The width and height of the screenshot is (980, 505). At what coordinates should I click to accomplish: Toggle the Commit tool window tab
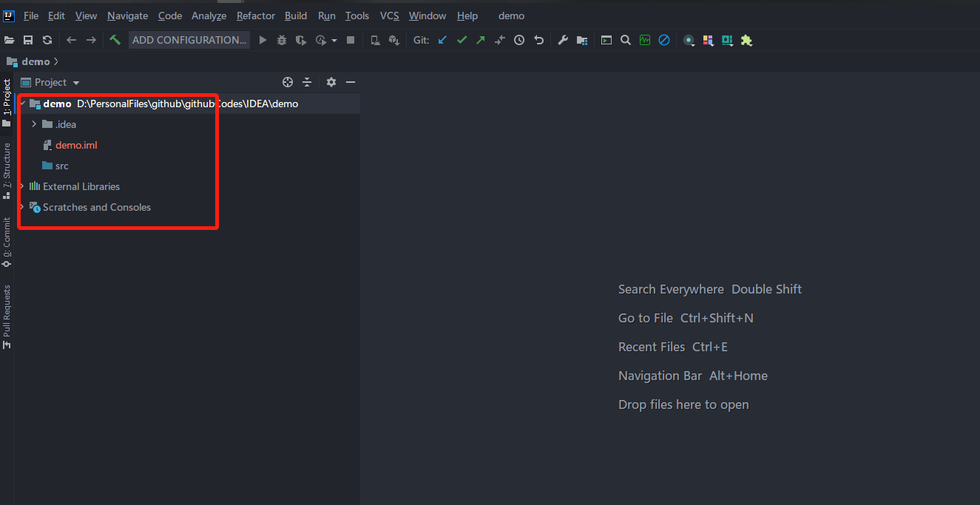pyautogui.click(x=7, y=242)
